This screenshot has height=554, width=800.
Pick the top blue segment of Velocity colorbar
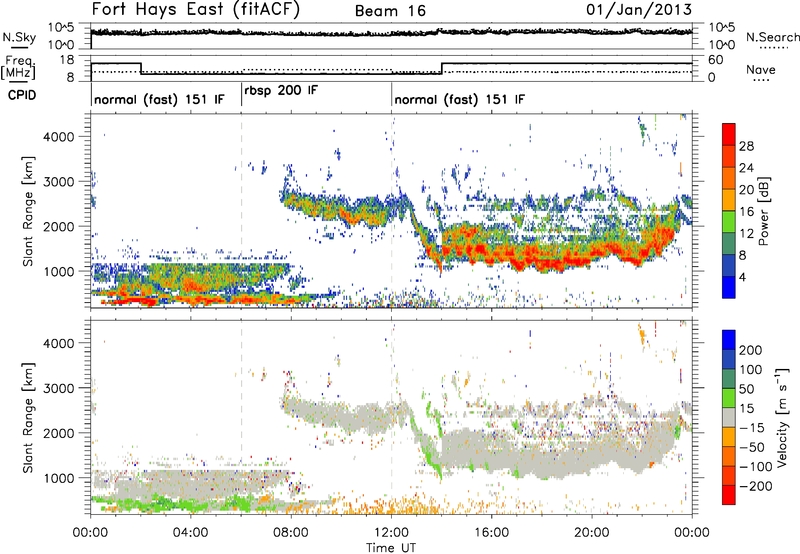(729, 340)
